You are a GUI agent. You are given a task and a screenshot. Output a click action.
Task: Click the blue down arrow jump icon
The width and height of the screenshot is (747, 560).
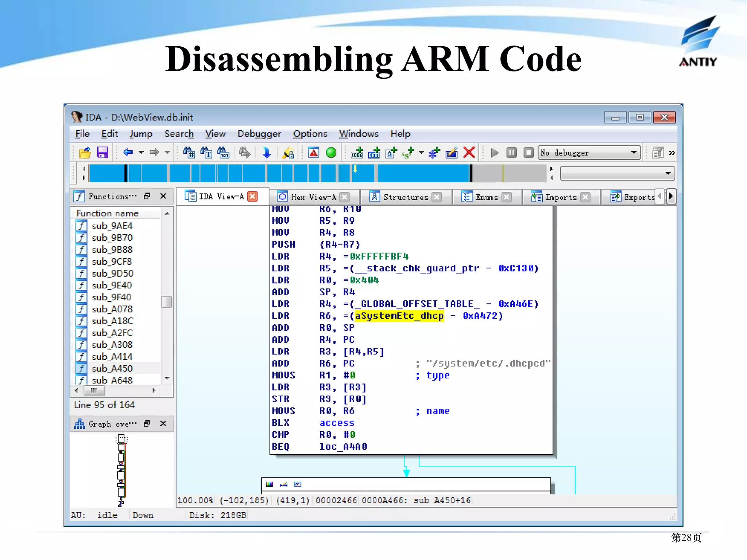point(267,152)
